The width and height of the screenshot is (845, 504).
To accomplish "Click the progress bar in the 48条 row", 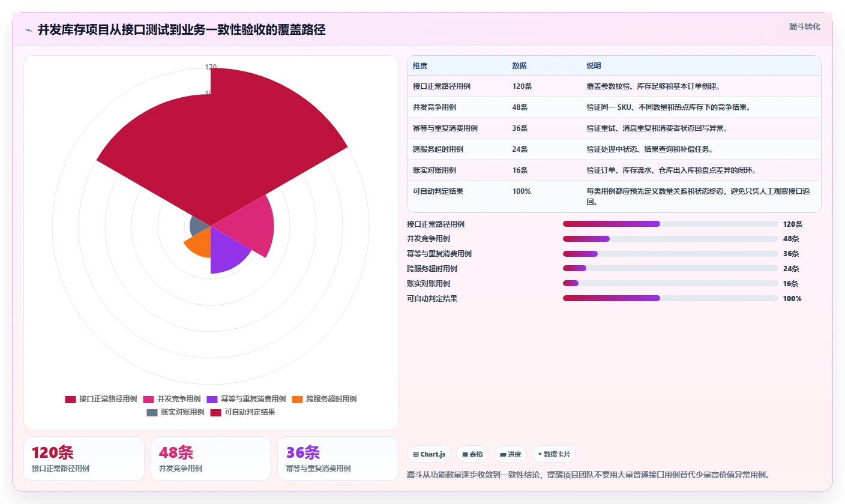I will [670, 239].
